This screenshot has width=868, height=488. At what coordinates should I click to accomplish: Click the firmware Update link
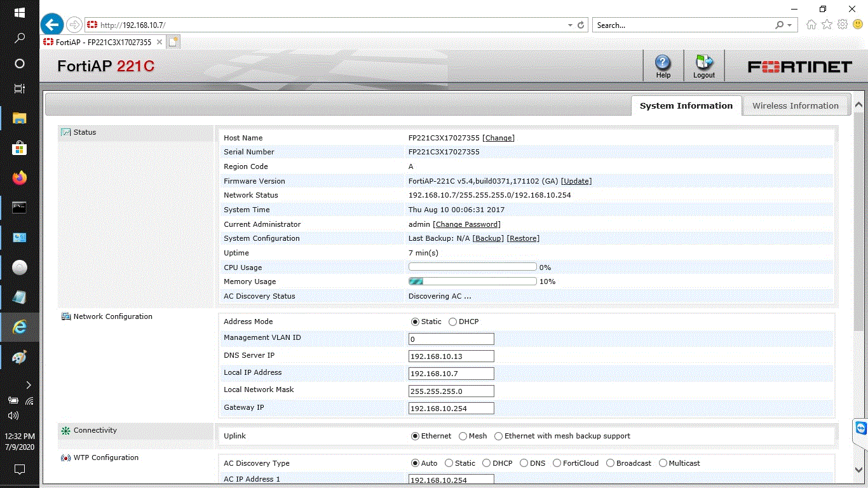pyautogui.click(x=576, y=181)
